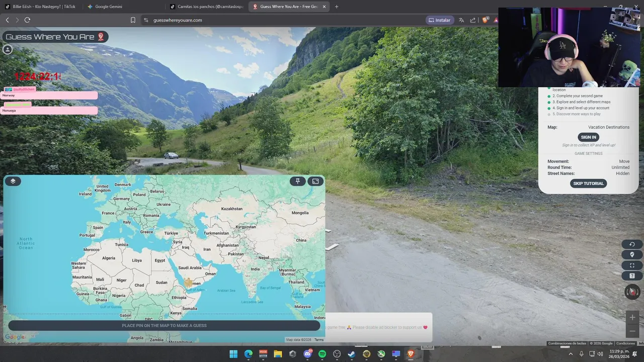Screen dimensions: 644x362
Task: Toggle fullscreen street view
Action: click(x=632, y=265)
